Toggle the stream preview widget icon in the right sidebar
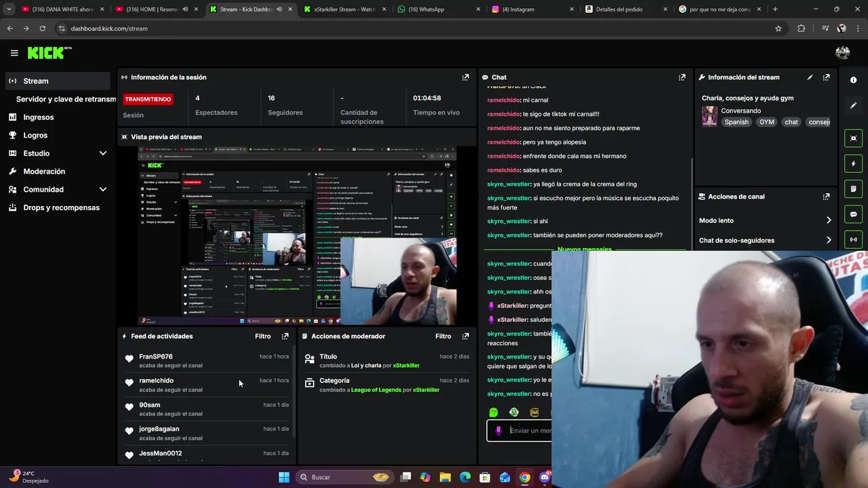Viewport: 868px width, 488px height. click(x=853, y=138)
